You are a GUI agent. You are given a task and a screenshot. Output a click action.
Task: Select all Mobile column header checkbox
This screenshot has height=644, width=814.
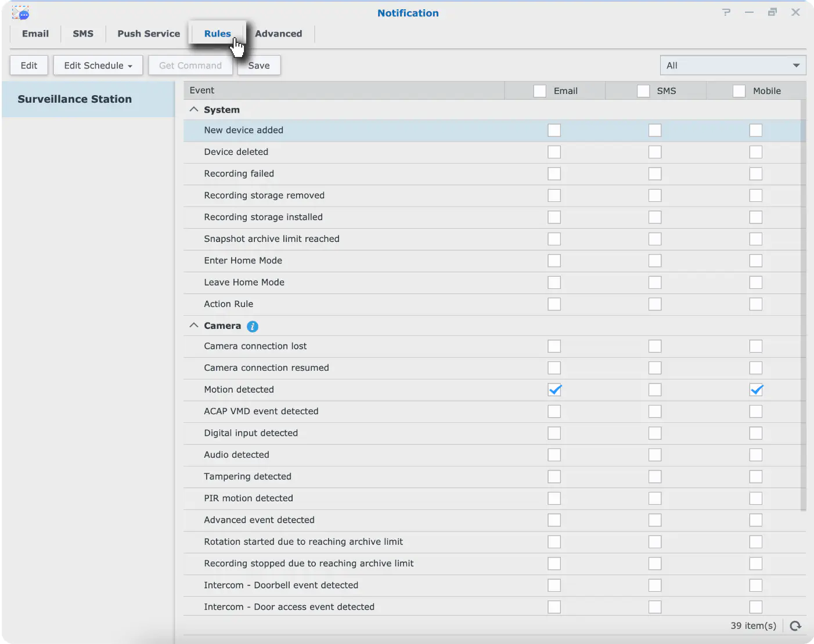tap(739, 91)
